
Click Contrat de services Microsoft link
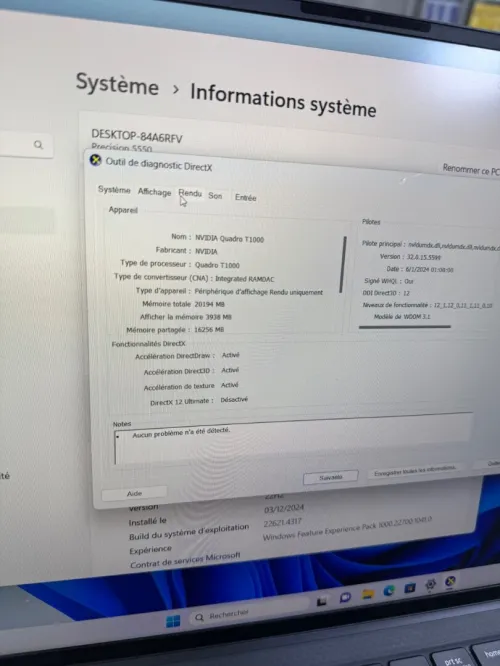(185, 560)
